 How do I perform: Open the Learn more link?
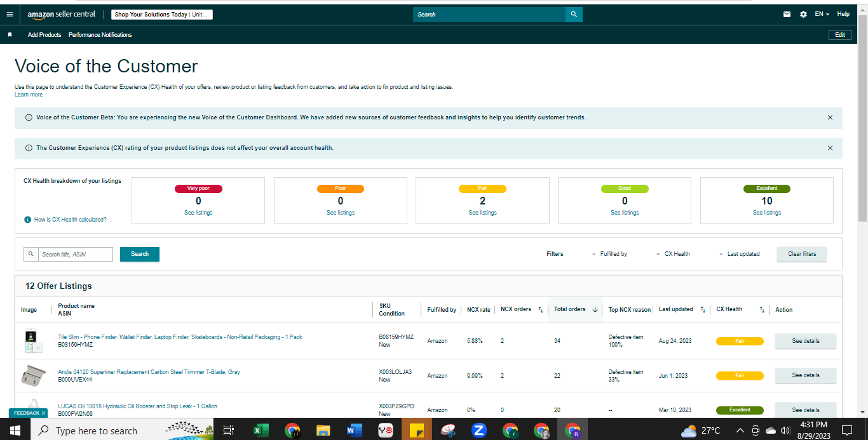point(29,95)
